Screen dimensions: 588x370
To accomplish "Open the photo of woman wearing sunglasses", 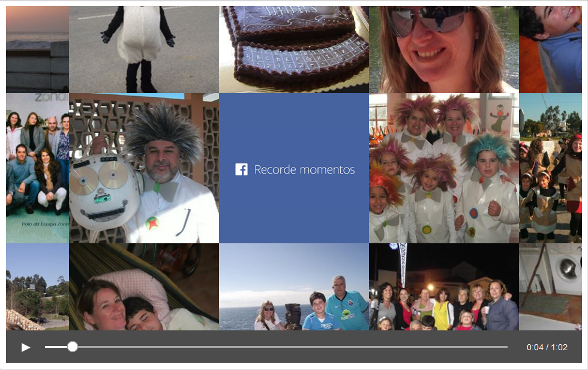I will point(444,49).
